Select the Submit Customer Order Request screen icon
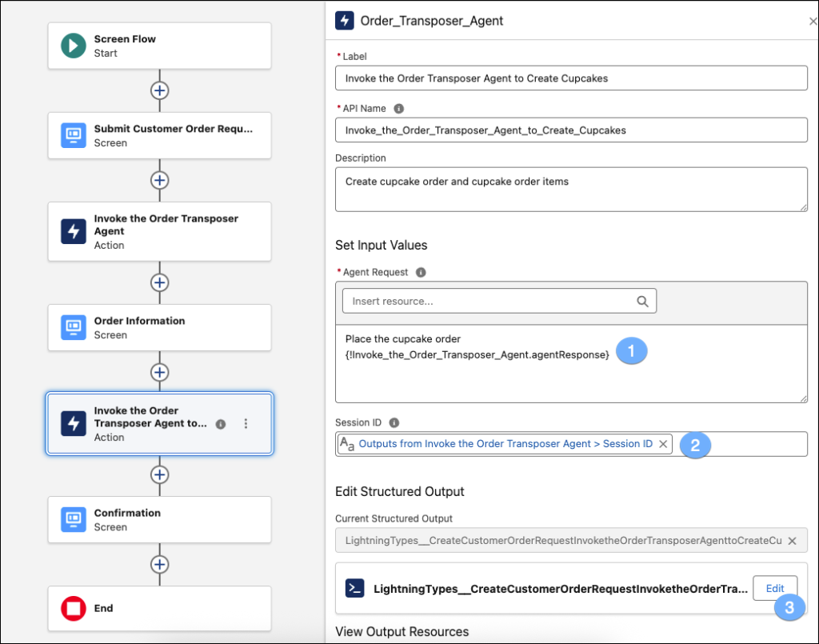819x644 pixels. (74, 136)
